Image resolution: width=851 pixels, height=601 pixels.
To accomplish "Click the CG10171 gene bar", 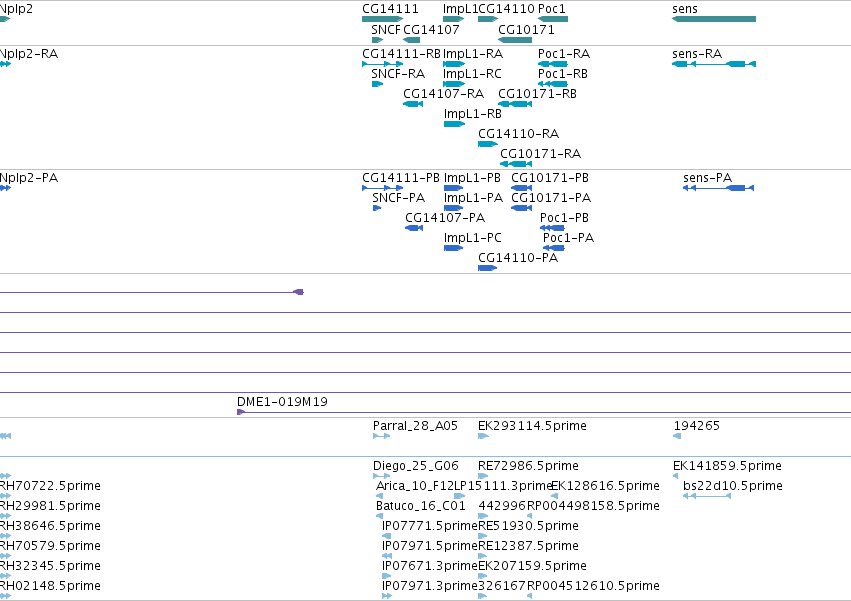I will point(515,40).
